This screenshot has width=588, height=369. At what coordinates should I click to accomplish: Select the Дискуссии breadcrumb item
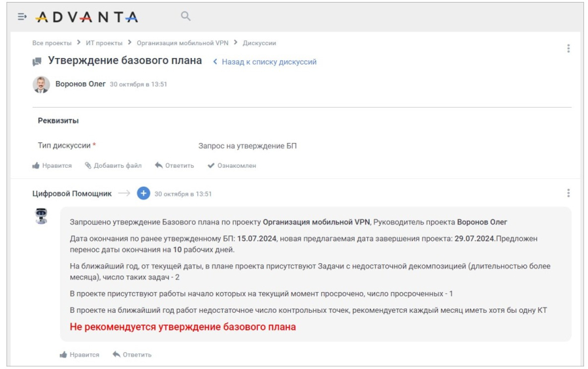259,43
